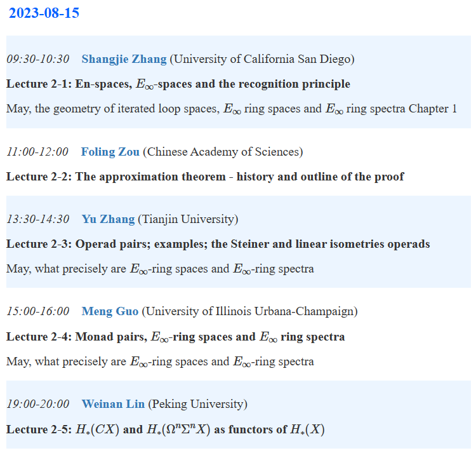Image resolution: width=476 pixels, height=453 pixels.
Task: Select the 11:00-12:00 time slot
Action: click(37, 152)
